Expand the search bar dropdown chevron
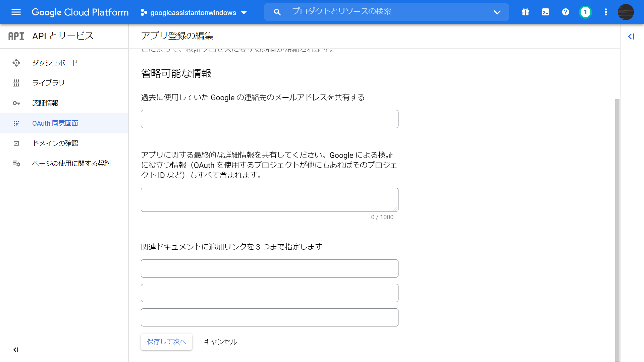 click(497, 12)
